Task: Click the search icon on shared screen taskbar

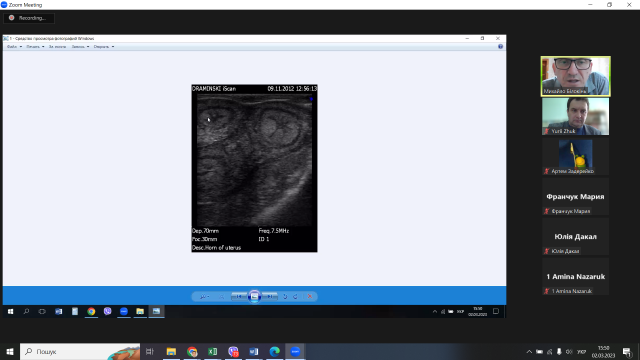Action: [26, 311]
